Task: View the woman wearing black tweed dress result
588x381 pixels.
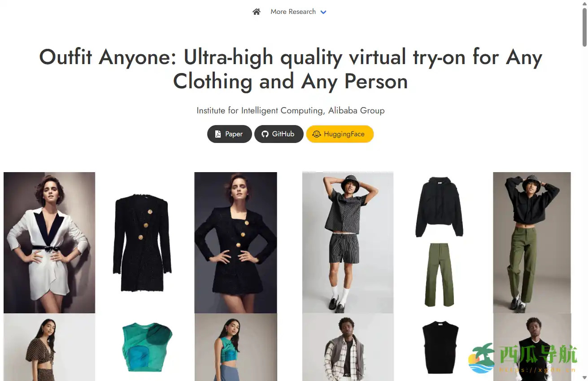Action: 235,242
